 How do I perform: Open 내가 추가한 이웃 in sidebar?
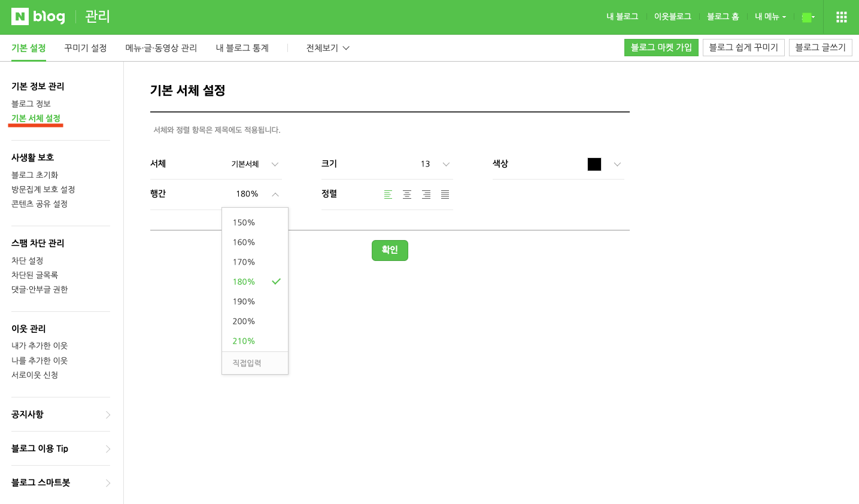tap(40, 345)
